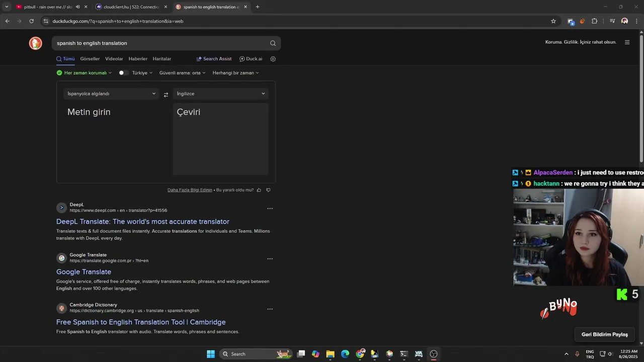Open the tab search dropdown arrow

coord(7,7)
